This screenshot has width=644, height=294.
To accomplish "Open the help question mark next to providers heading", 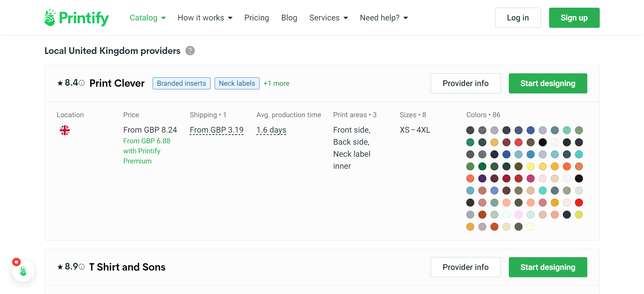I will tap(190, 51).
